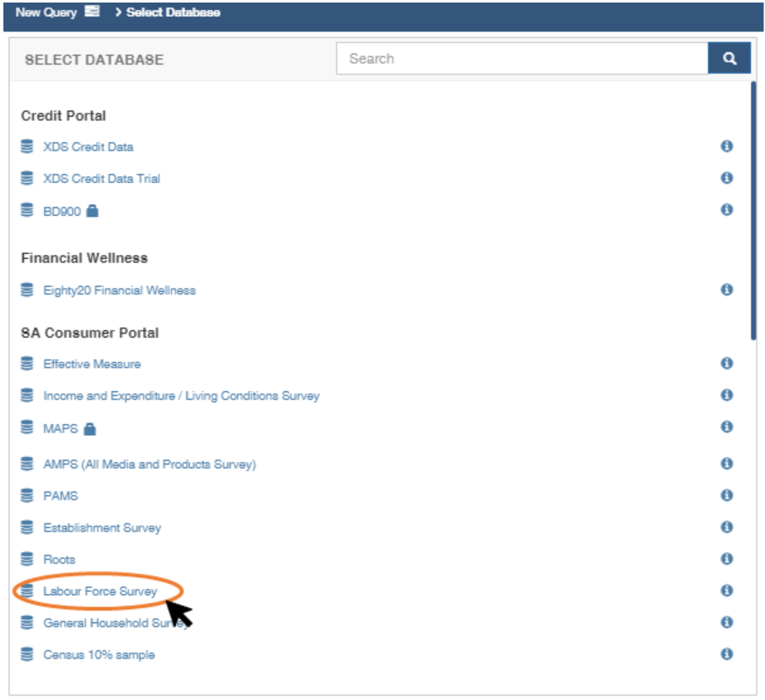Click the search magnifier button
Image resolution: width=765 pixels, height=700 pixels.
click(x=729, y=58)
